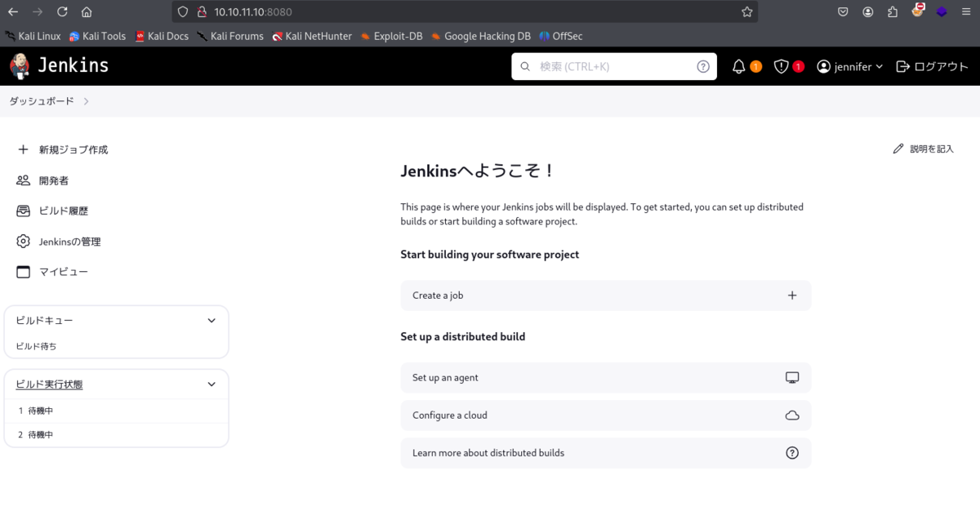This screenshot has height=511, width=980.
Task: Open Kali Docs bookmark
Action: click(162, 36)
